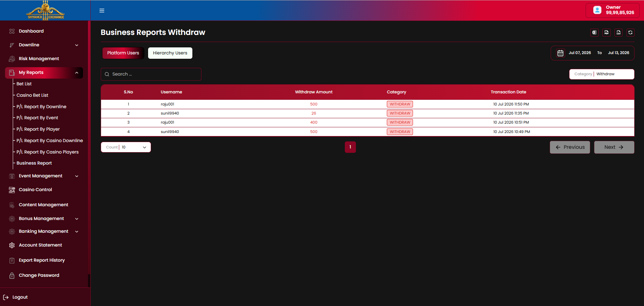644x306 pixels.
Task: Click the Transaction Date column header
Action: [x=508, y=92]
